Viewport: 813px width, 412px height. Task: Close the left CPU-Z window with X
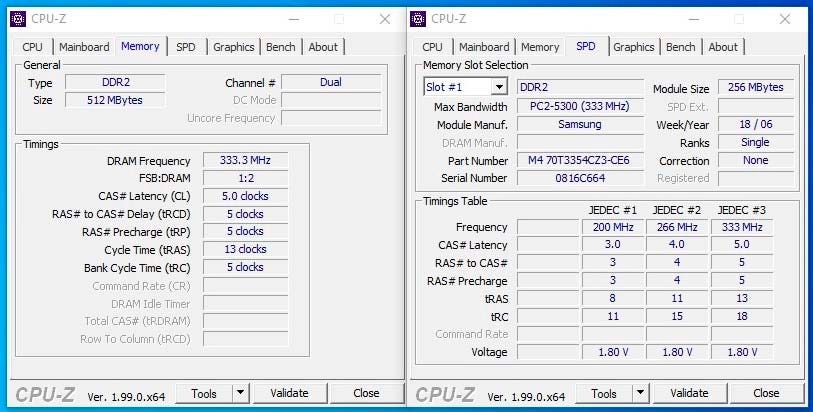tap(385, 19)
